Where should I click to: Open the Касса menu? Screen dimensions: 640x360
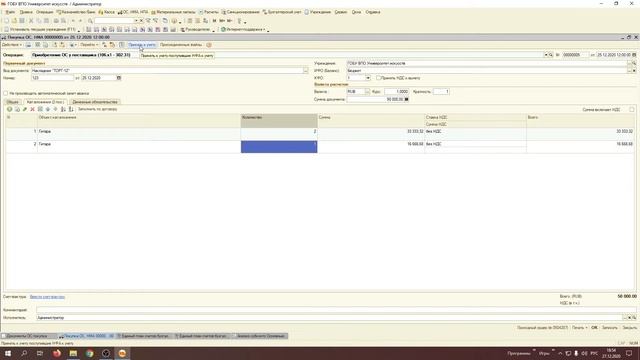click(107, 12)
